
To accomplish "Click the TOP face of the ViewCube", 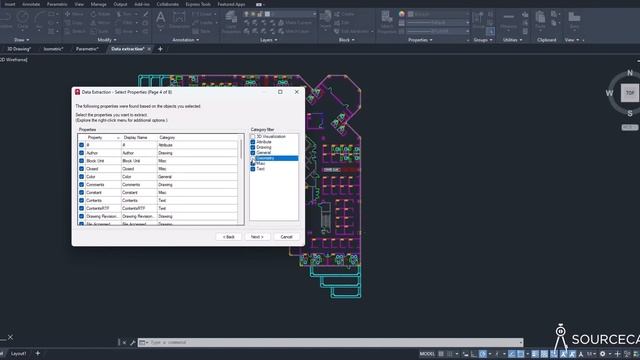I will click(x=630, y=93).
